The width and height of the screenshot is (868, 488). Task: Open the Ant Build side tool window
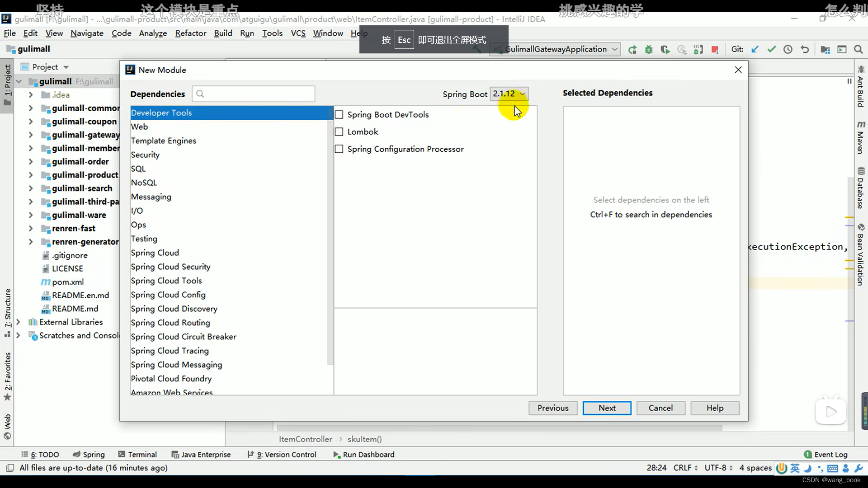[861, 87]
